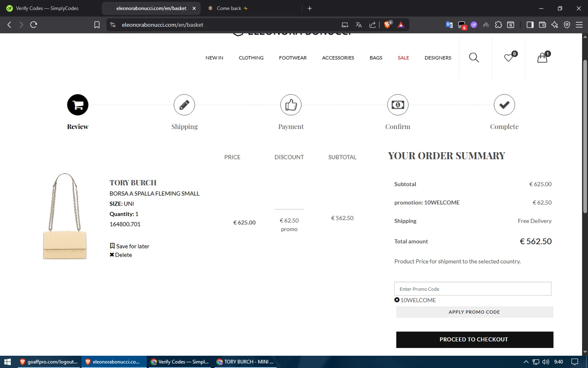Open the wishlist heart icon
Screen dimensions: 588x368
[x=508, y=58]
